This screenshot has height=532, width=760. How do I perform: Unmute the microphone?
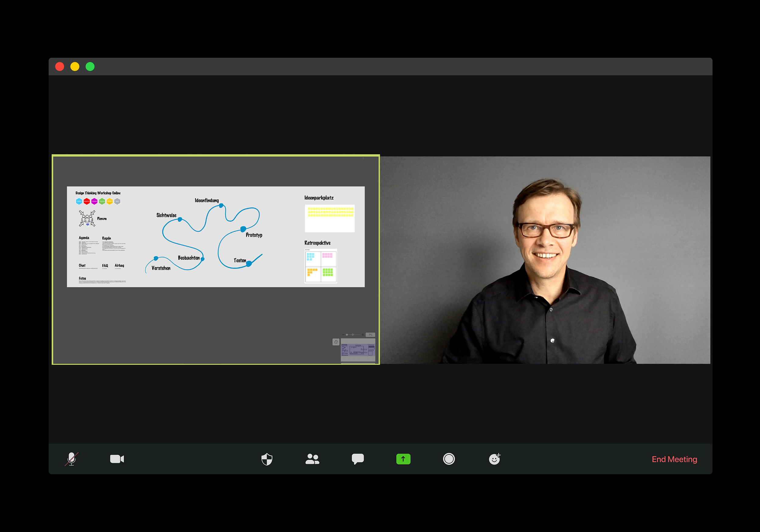pyautogui.click(x=71, y=459)
